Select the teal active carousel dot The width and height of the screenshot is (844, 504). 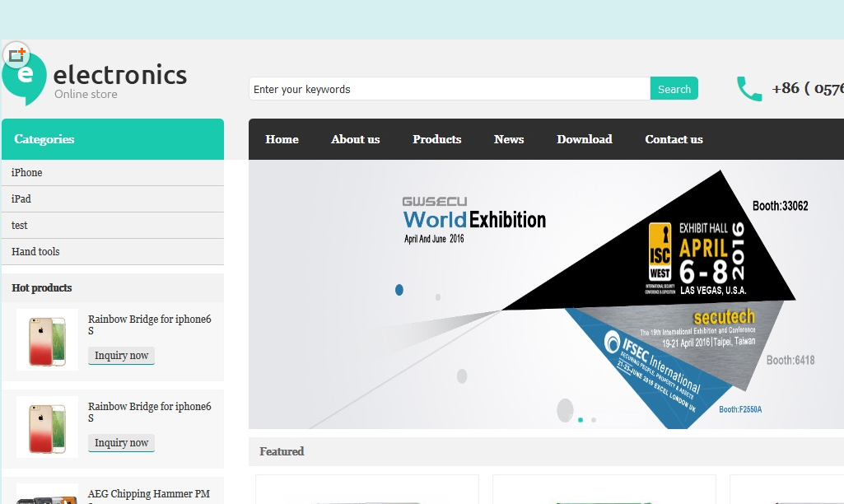click(x=581, y=420)
